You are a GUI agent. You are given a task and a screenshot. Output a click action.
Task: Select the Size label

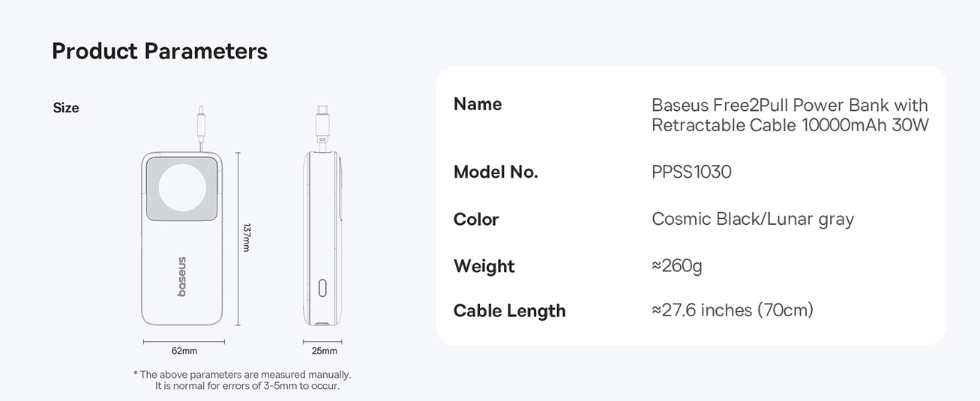[x=66, y=108]
